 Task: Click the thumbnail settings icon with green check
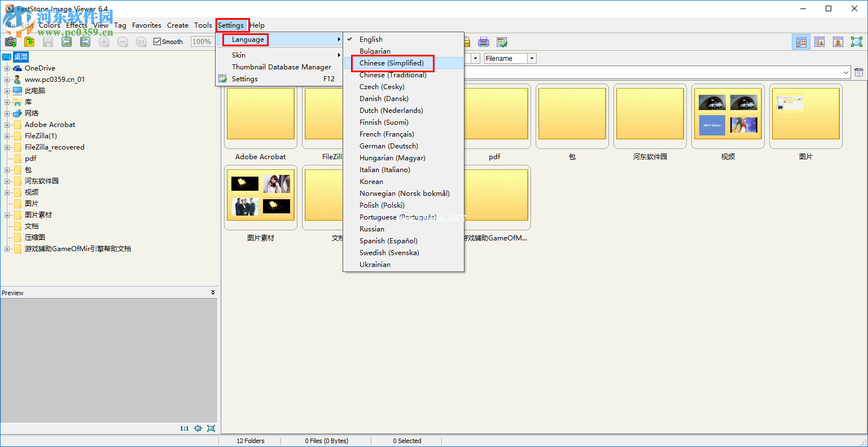pyautogui.click(x=502, y=42)
